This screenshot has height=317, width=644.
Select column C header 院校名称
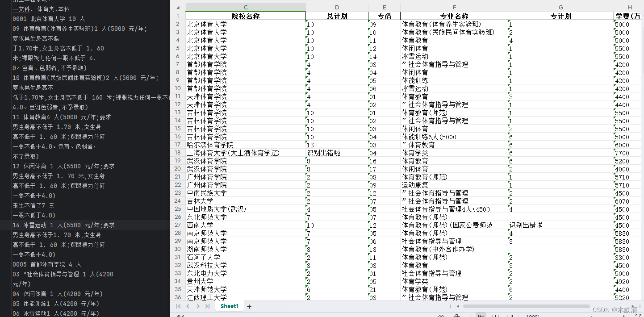tap(245, 8)
